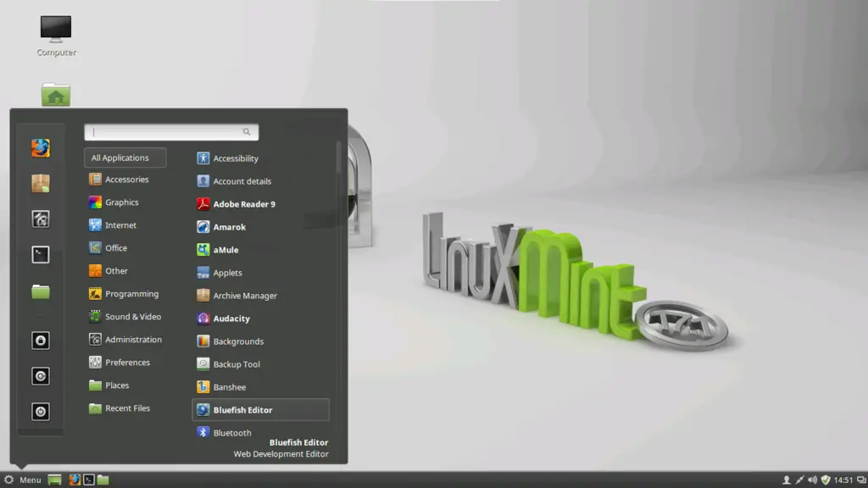Launch Terminal from the panel launcher
The image size is (868, 488).
(88, 480)
